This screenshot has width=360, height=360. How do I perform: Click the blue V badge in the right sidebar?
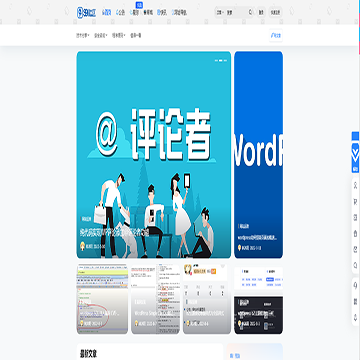click(x=355, y=152)
